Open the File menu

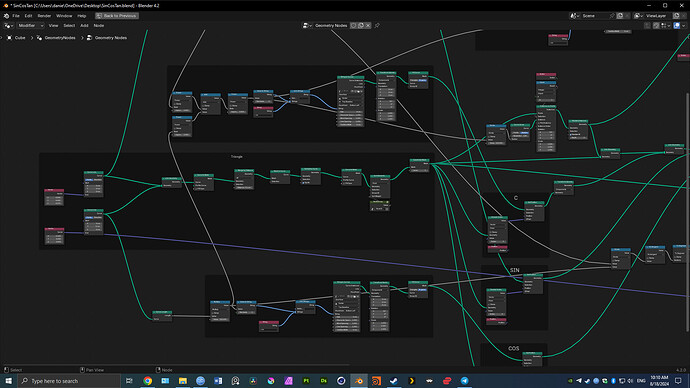coord(16,16)
